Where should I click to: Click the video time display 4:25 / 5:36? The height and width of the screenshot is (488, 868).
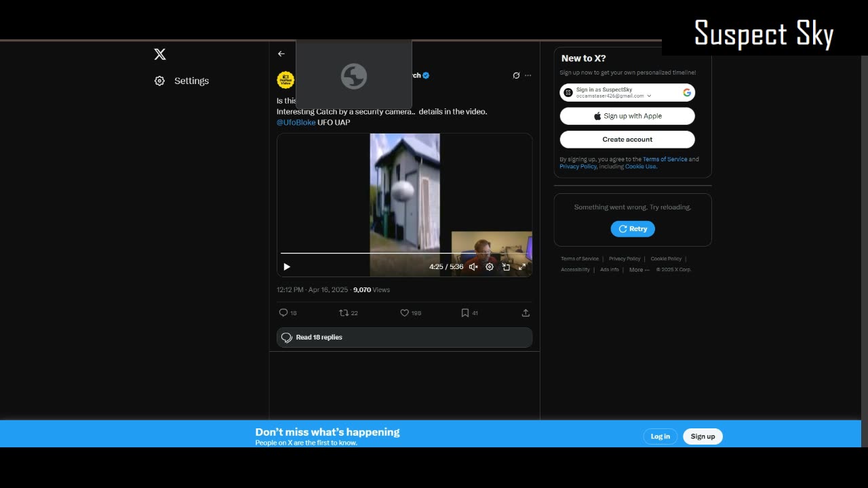[x=446, y=267]
